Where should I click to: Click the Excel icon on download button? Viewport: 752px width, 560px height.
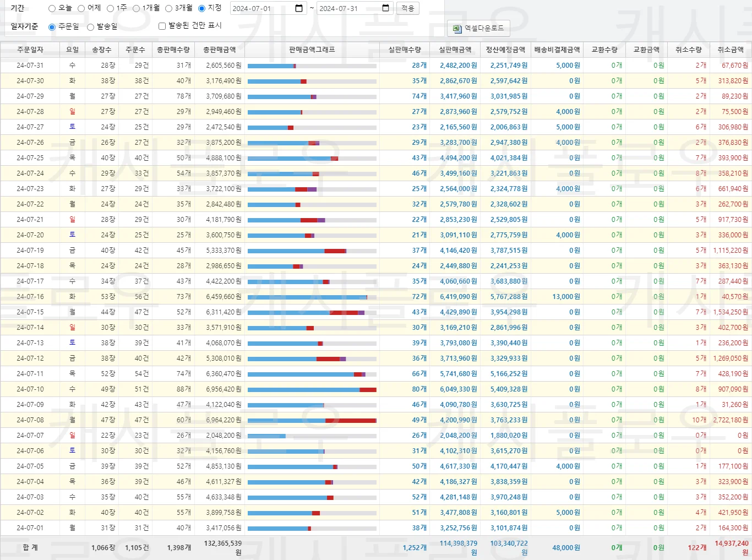(x=457, y=28)
